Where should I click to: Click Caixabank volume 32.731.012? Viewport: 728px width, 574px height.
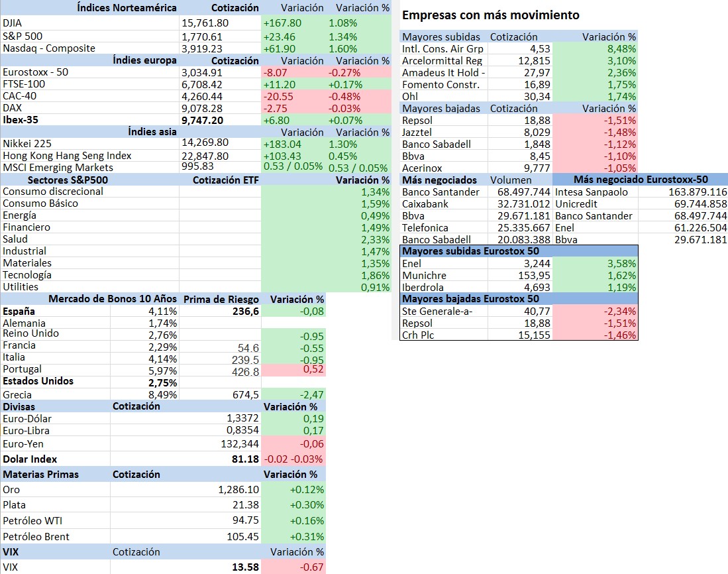[x=524, y=204]
